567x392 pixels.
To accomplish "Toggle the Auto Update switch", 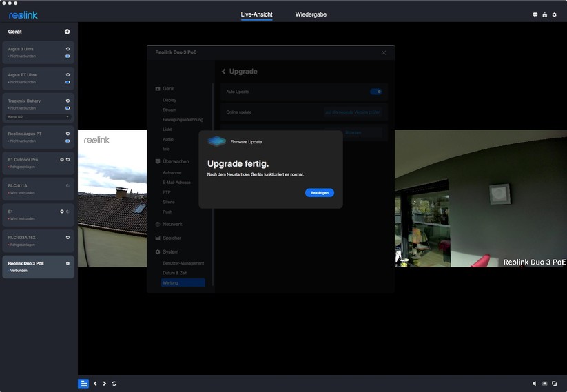I will [x=375, y=92].
